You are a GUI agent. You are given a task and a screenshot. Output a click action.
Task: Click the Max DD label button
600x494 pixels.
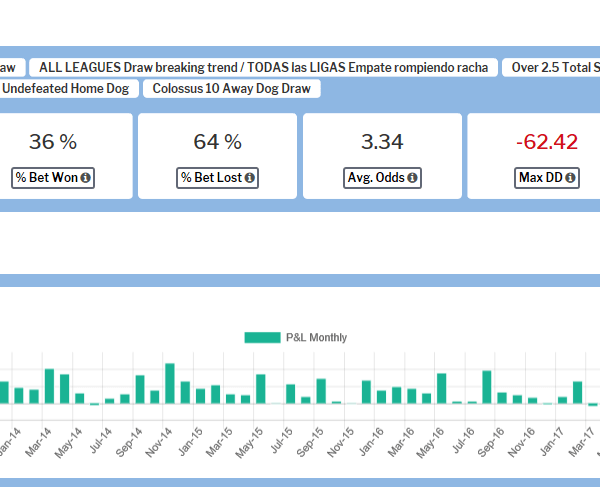pyautogui.click(x=547, y=178)
